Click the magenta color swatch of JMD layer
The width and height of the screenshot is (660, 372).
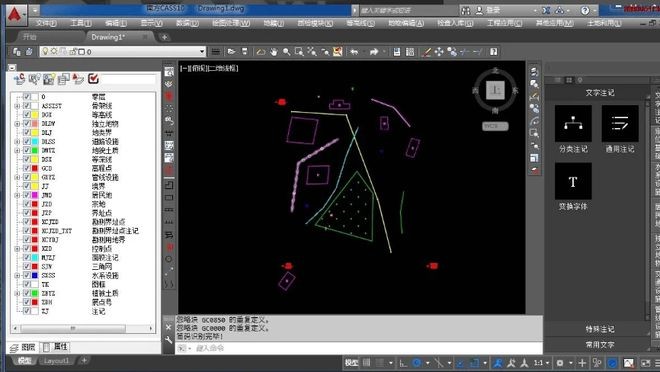pyautogui.click(x=35, y=195)
